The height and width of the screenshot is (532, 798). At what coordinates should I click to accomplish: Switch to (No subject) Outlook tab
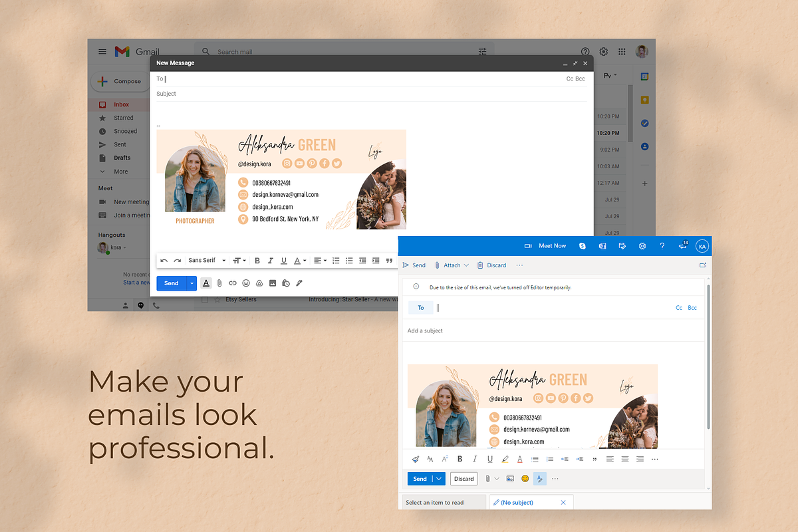531,502
